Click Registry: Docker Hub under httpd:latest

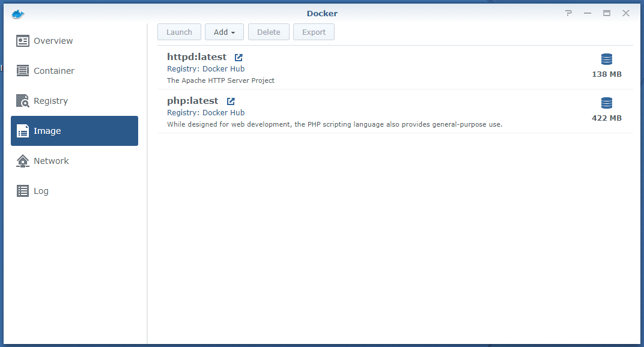click(206, 69)
